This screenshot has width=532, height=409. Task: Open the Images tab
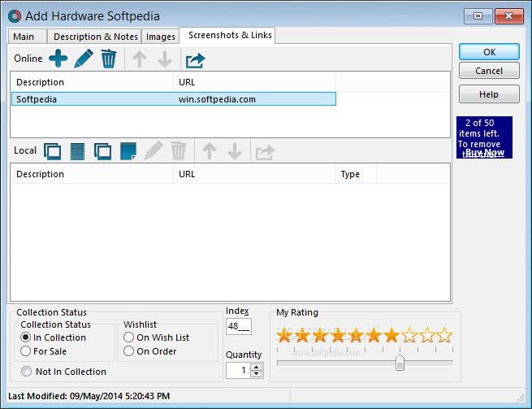coord(161,37)
